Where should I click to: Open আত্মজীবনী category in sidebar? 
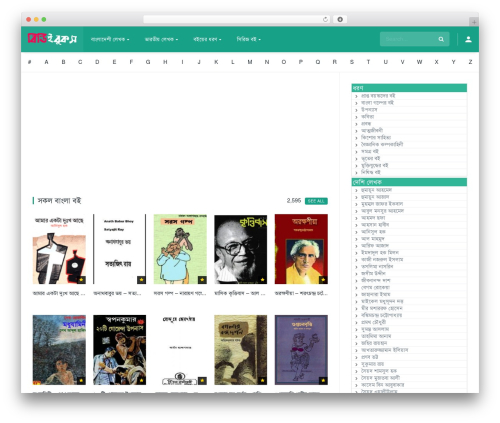pyautogui.click(x=372, y=130)
